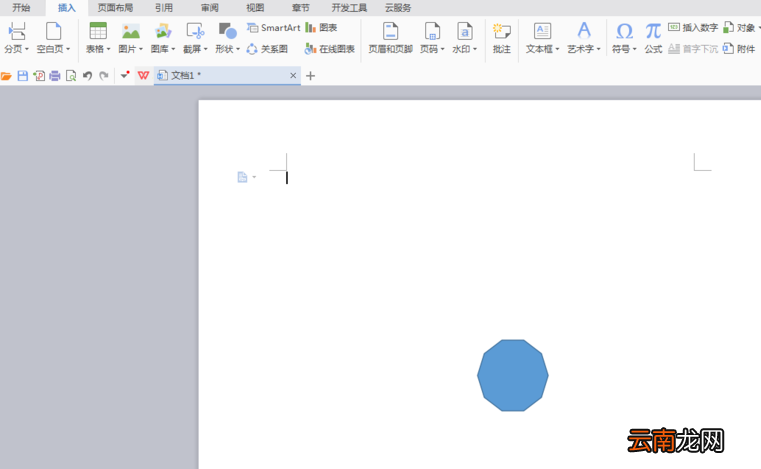Expand the 截屏 dropdown arrow

(x=206, y=49)
